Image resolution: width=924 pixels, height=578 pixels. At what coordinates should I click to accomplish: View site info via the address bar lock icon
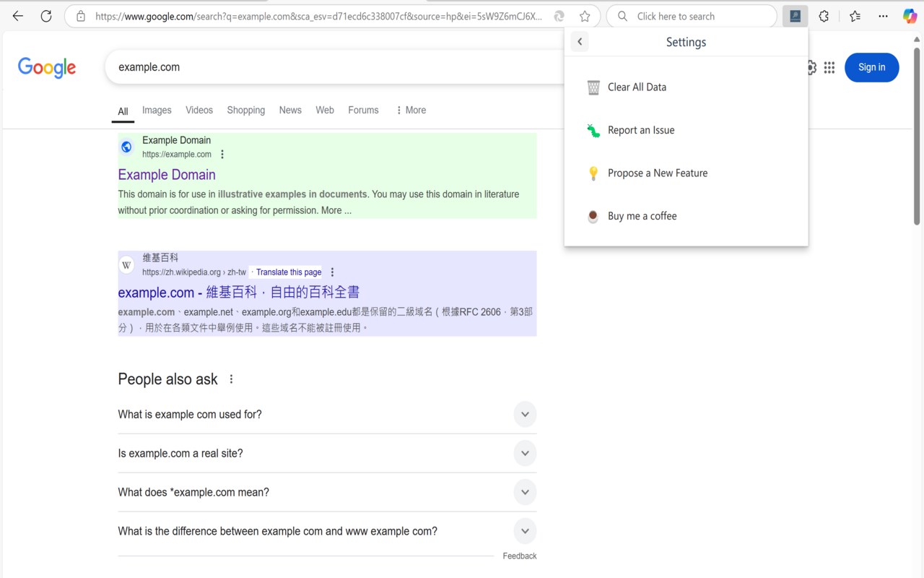[81, 16]
